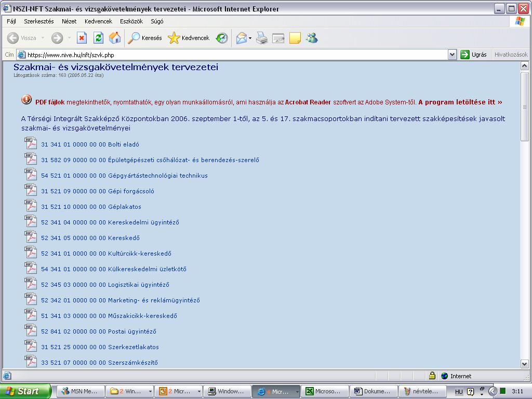Image resolution: width=532 pixels, height=399 pixels.
Task: Open Kereskedelmi ügyintéző link
Action: [110, 222]
